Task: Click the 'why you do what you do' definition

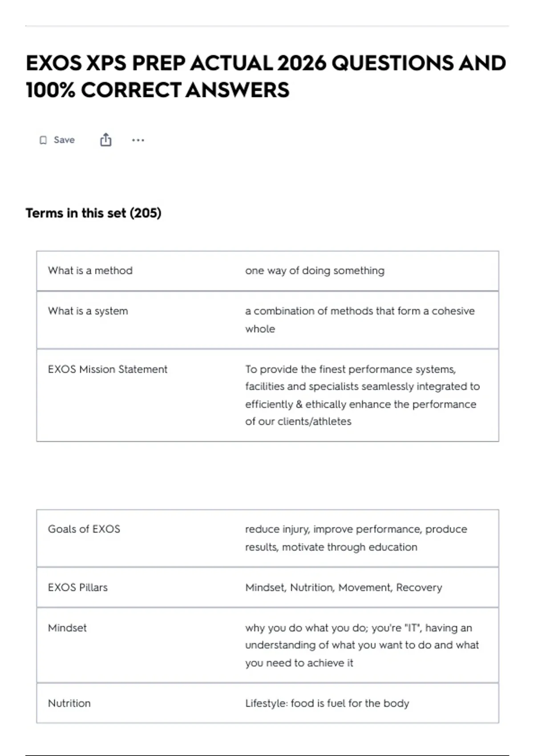Action: tap(362, 645)
